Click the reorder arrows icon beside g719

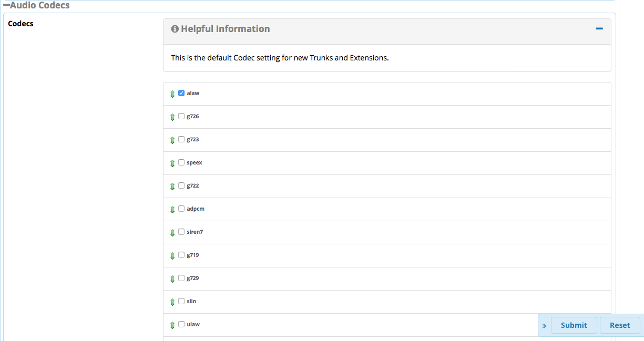click(172, 256)
